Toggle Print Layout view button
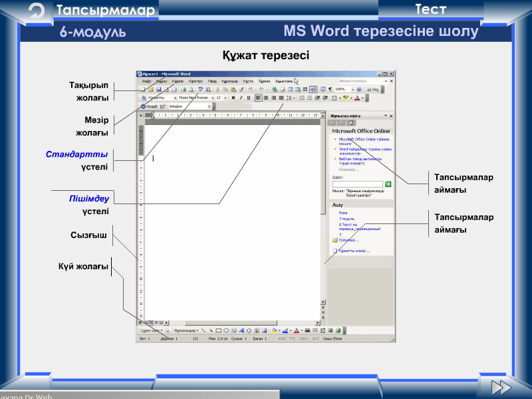 pos(151,323)
